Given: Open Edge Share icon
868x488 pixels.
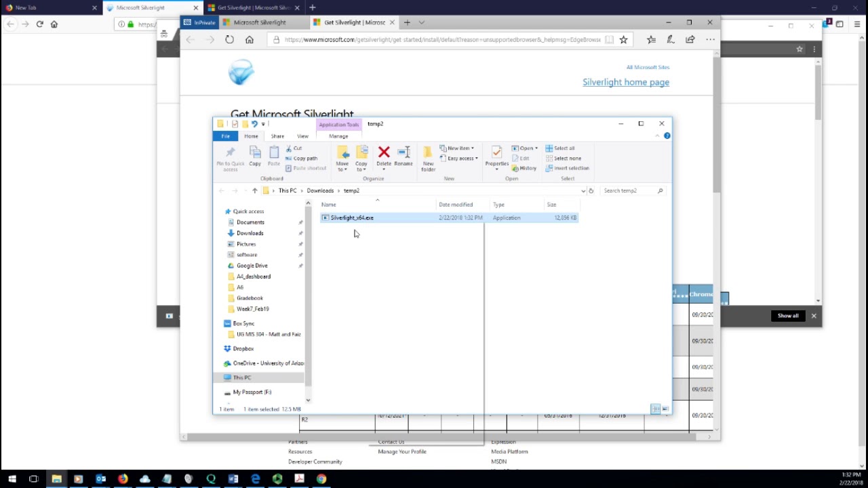Looking at the screenshot, I should click(x=690, y=40).
